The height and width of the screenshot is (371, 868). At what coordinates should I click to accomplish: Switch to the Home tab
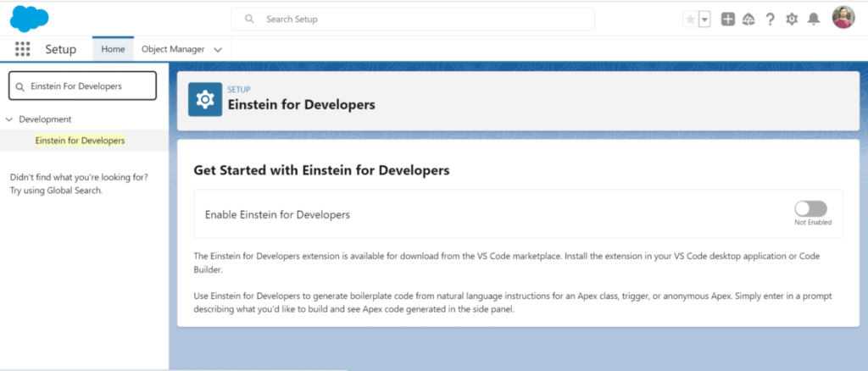[113, 49]
